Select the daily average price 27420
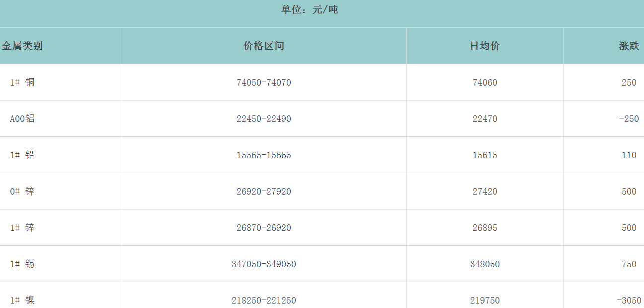 pyautogui.click(x=484, y=192)
